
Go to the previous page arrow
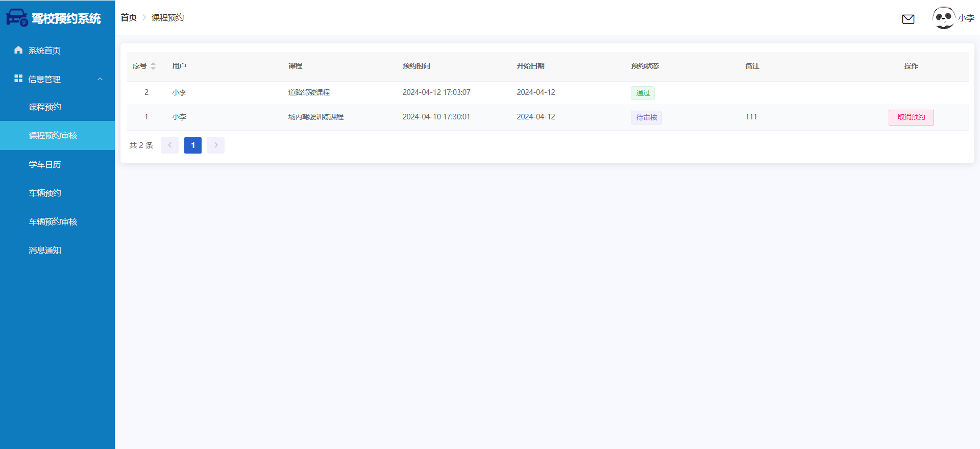[170, 145]
